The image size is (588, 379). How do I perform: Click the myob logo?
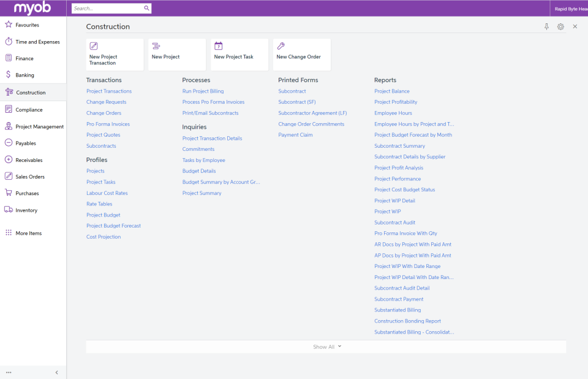[x=32, y=8]
